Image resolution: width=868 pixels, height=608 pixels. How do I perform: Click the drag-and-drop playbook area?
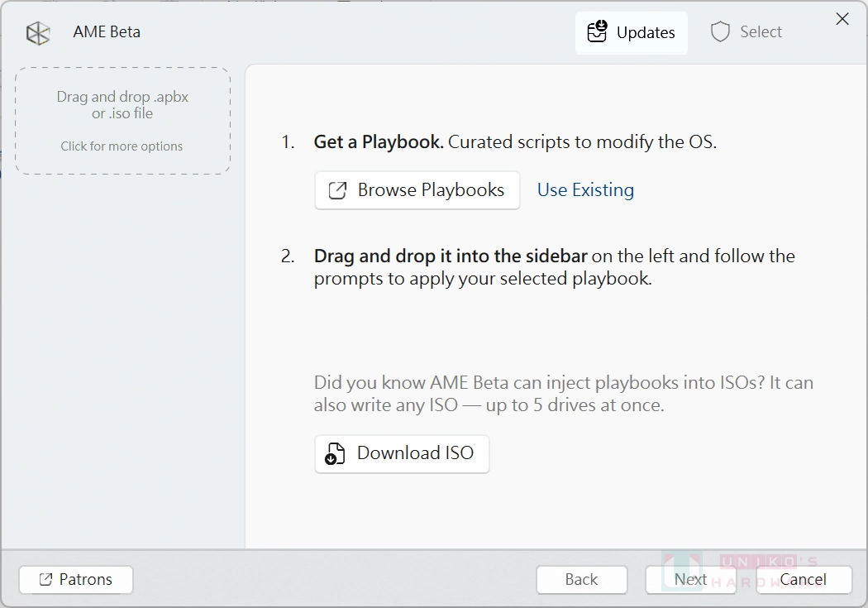coord(122,120)
